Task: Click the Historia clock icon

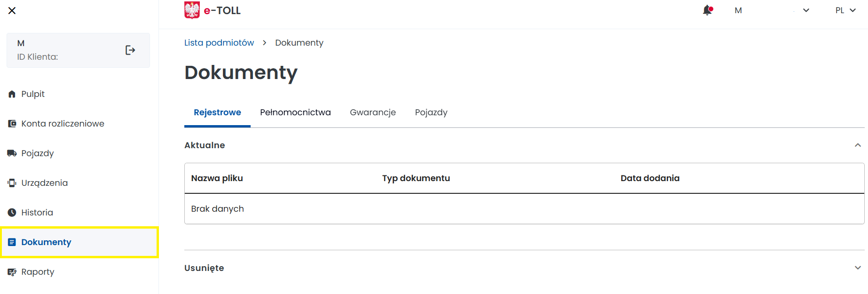Action: tap(12, 213)
